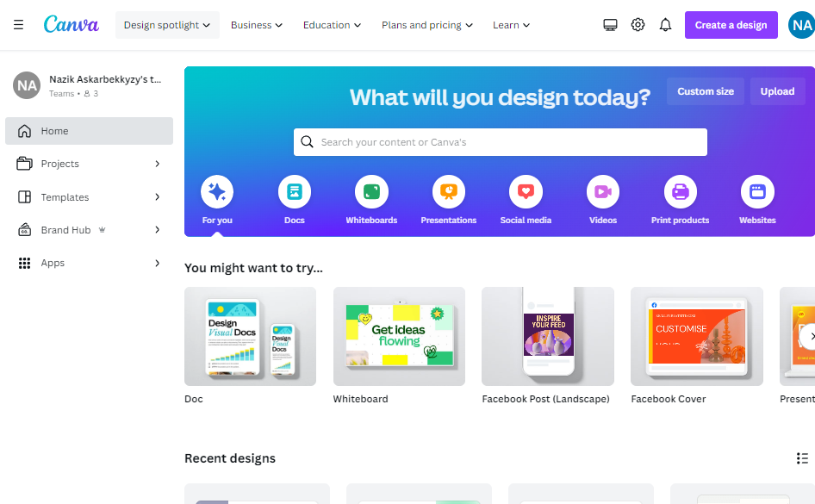The height and width of the screenshot is (504, 815).
Task: Click the Create a design button
Action: pos(731,25)
